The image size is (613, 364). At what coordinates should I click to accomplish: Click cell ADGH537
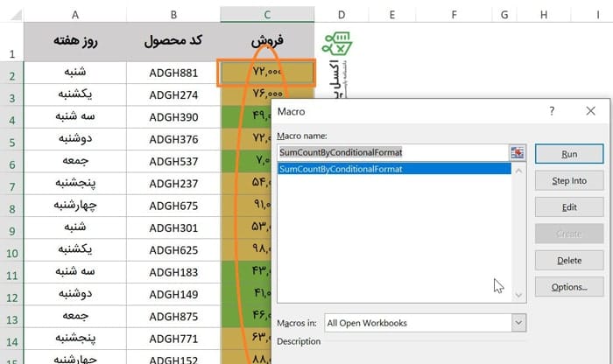tap(173, 161)
